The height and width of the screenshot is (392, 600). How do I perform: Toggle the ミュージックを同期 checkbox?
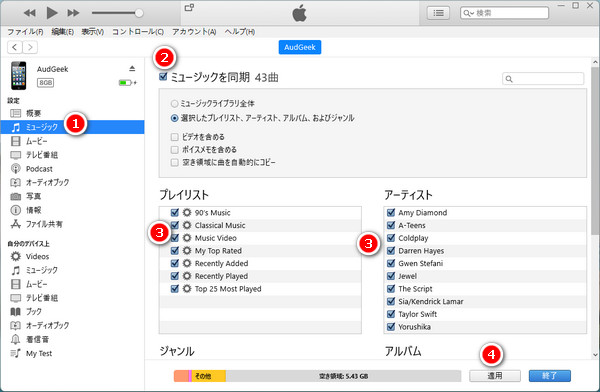coord(163,77)
